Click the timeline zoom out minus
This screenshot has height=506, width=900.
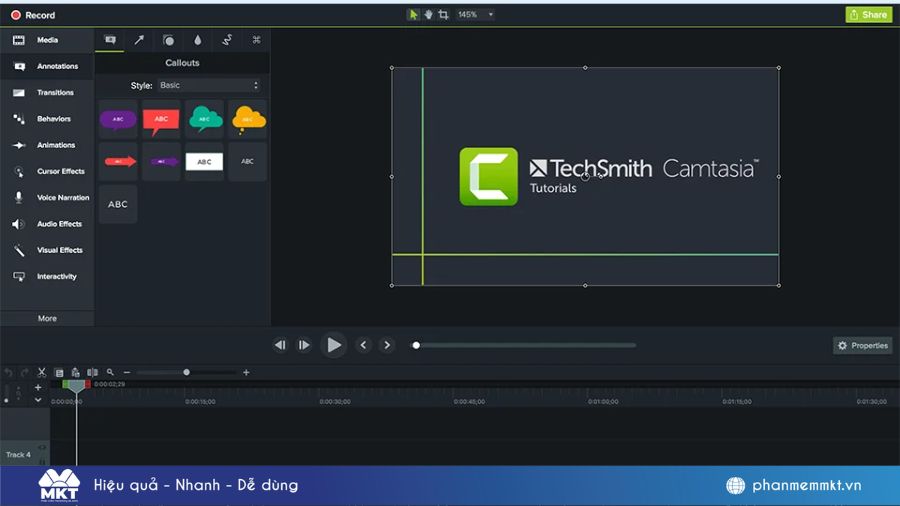pos(127,372)
